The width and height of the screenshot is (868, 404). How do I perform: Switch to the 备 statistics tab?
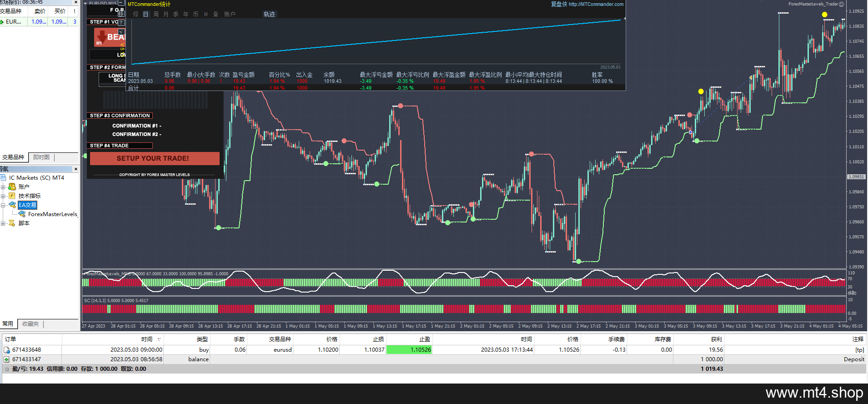pos(216,15)
